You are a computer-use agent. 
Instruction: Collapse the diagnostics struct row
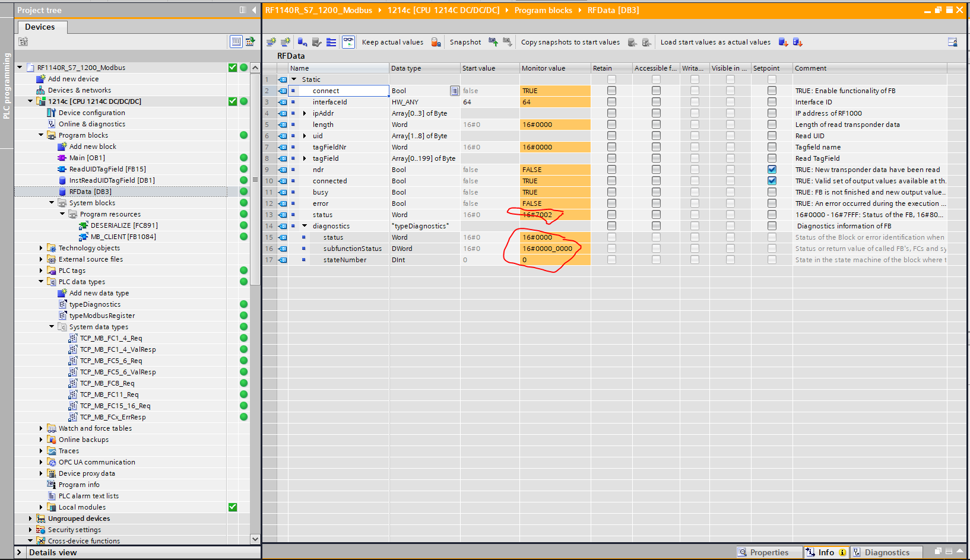pyautogui.click(x=305, y=226)
